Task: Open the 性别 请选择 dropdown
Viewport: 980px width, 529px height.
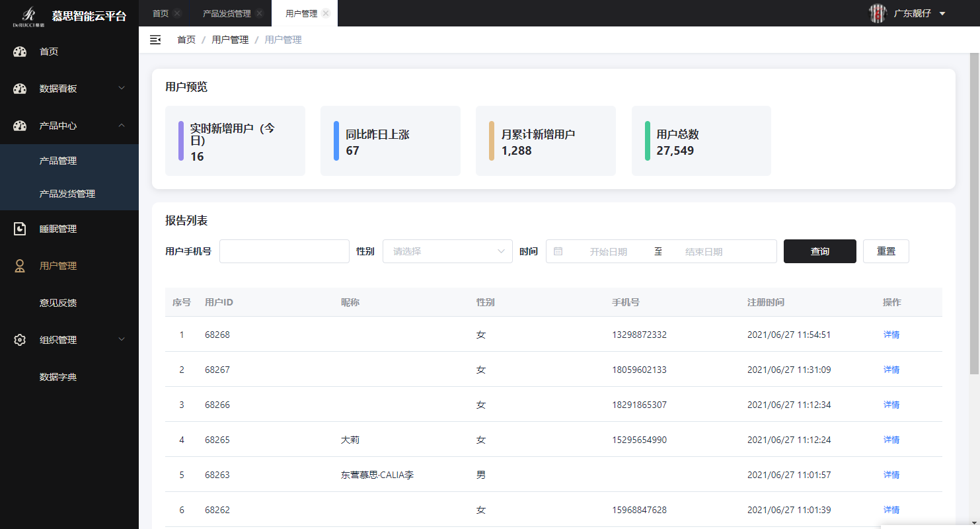Action: coord(447,251)
